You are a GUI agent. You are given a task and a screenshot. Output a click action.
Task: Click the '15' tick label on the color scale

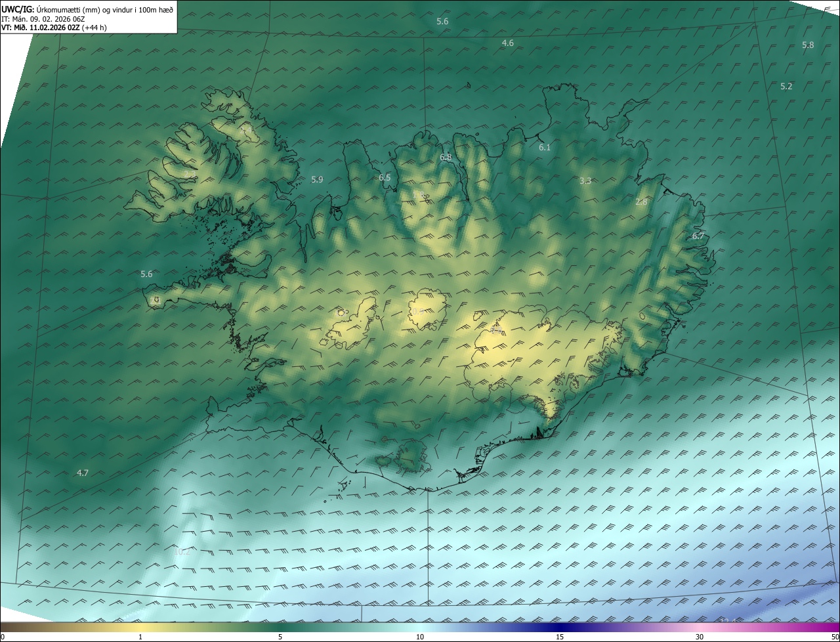(x=560, y=637)
